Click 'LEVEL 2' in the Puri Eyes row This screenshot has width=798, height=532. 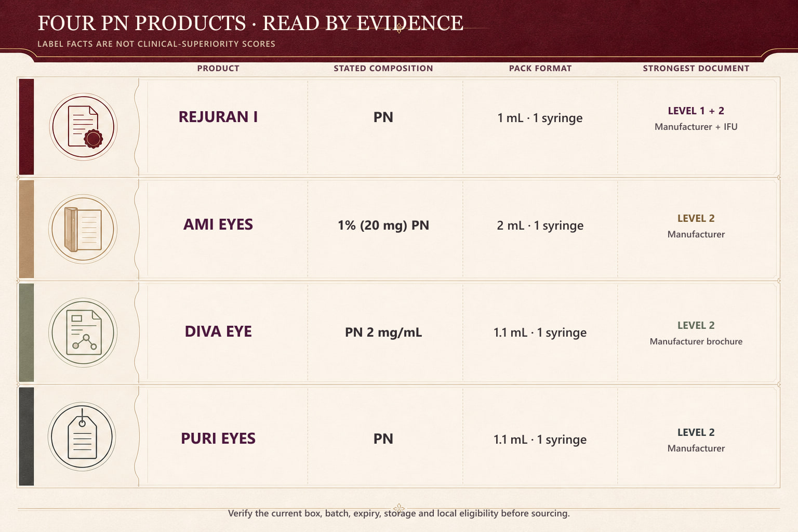[696, 432]
